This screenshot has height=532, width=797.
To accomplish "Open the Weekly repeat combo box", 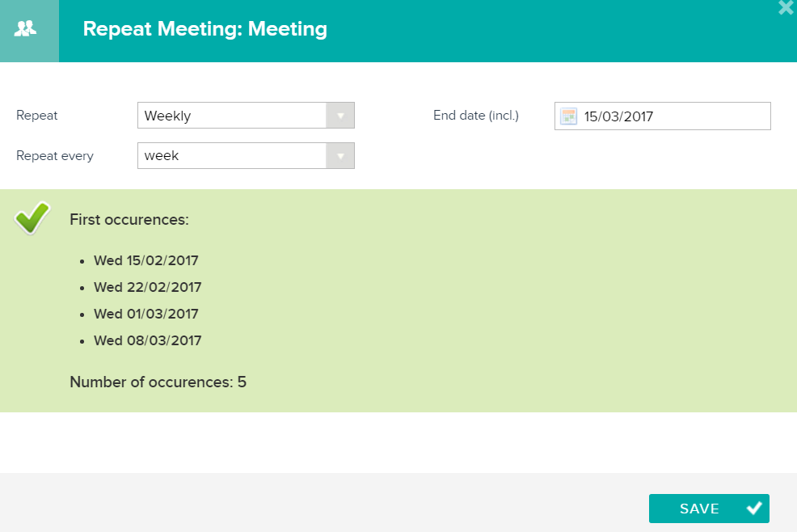I will click(246, 116).
